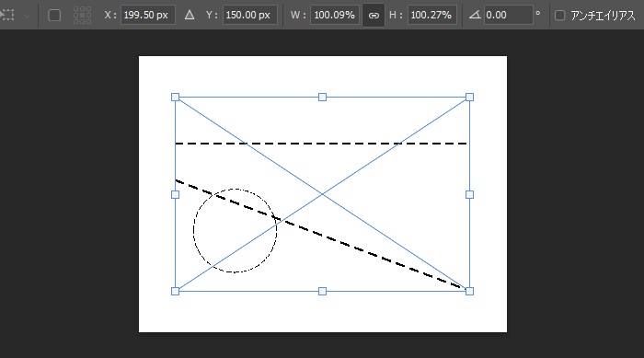Toggle the reference point checkbox
Image resolution: width=644 pixels, height=358 pixels.
pyautogui.click(x=54, y=16)
